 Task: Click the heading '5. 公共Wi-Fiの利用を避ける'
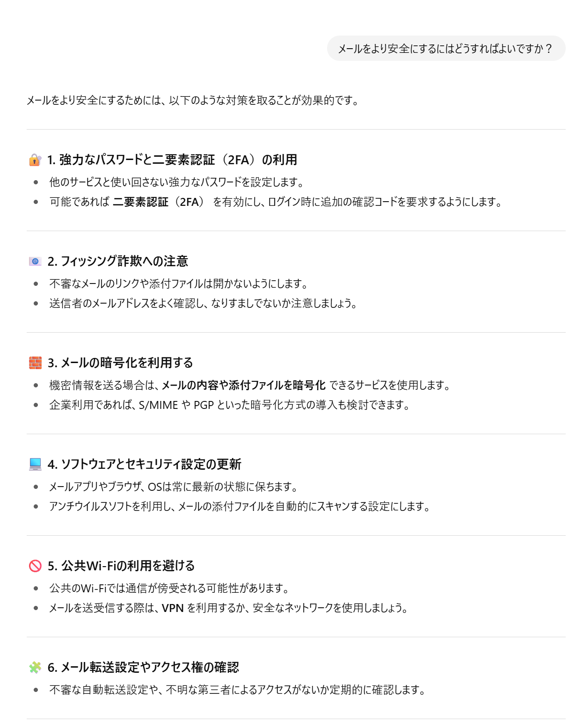[x=121, y=566]
